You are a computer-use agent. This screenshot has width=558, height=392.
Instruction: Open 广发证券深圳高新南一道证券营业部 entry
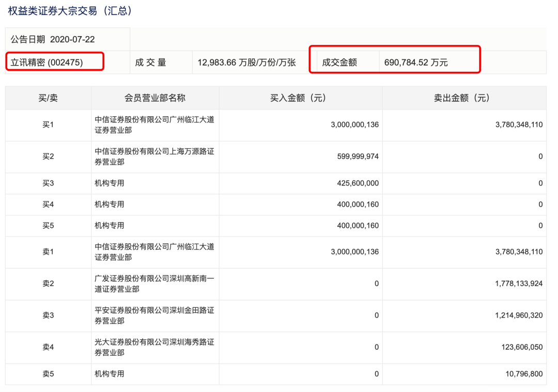pos(154,284)
